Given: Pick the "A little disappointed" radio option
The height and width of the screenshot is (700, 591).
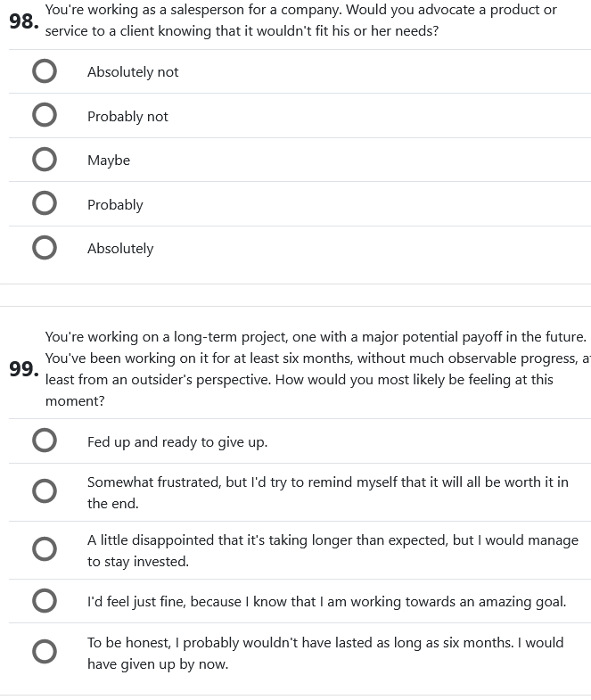Looking at the screenshot, I should point(45,550).
